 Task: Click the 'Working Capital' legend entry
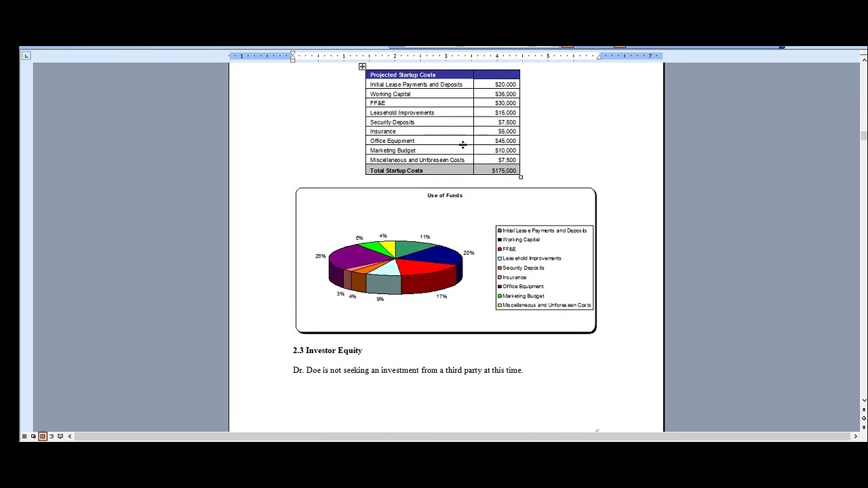click(519, 239)
